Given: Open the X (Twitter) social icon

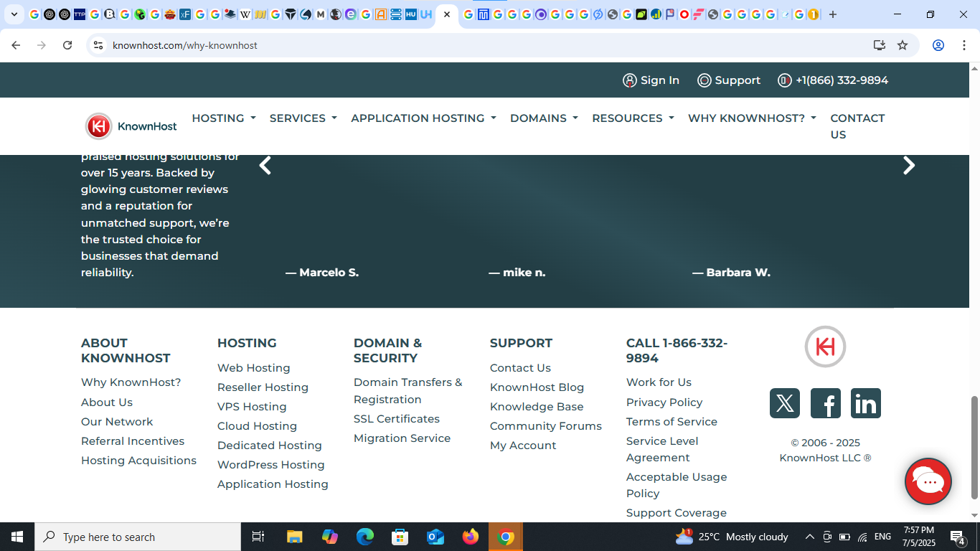Looking at the screenshot, I should click(785, 403).
